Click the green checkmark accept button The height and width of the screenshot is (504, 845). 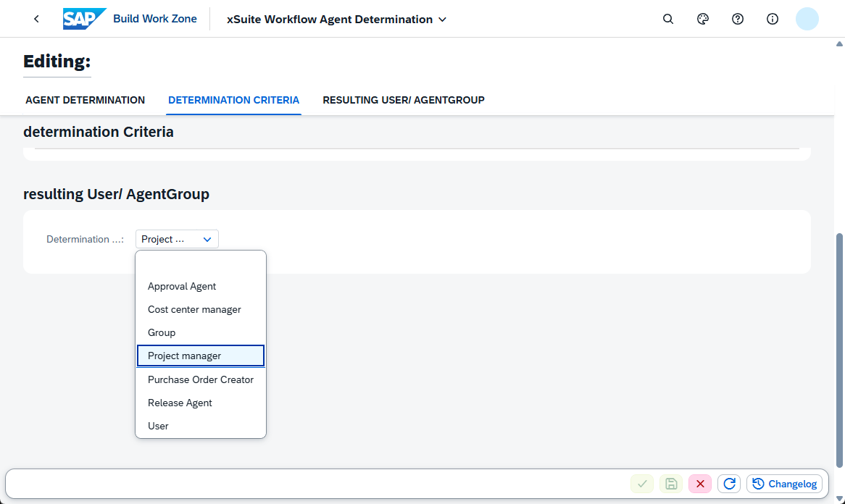click(642, 484)
